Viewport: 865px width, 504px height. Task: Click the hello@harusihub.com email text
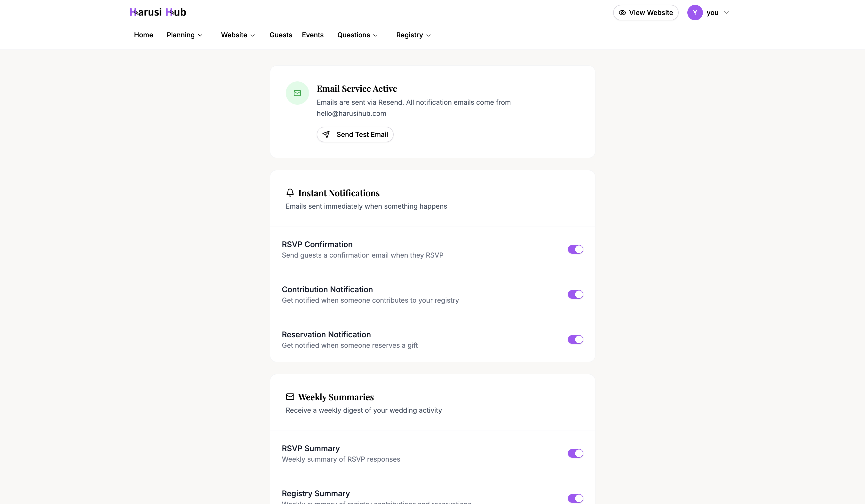351,113
